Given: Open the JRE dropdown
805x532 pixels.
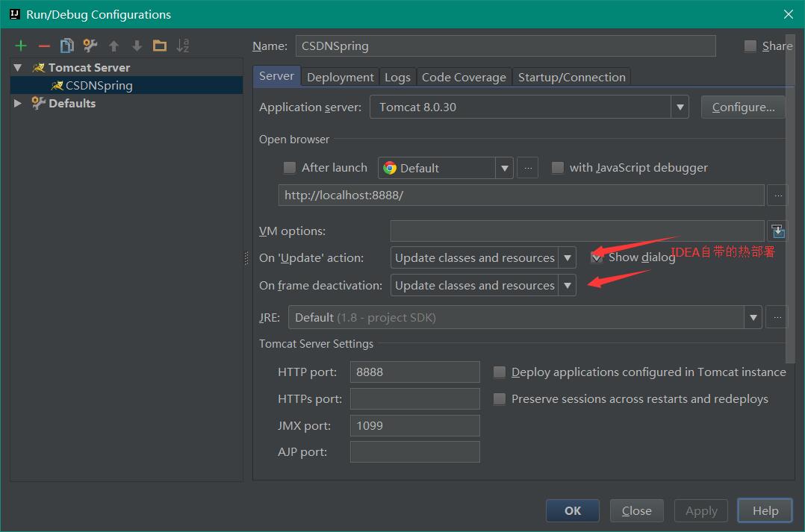Looking at the screenshot, I should click(x=753, y=318).
